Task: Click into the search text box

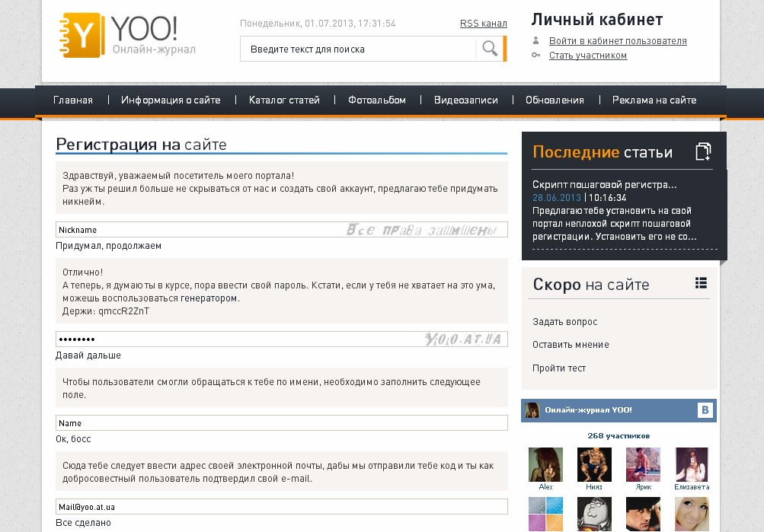Action: click(x=358, y=49)
